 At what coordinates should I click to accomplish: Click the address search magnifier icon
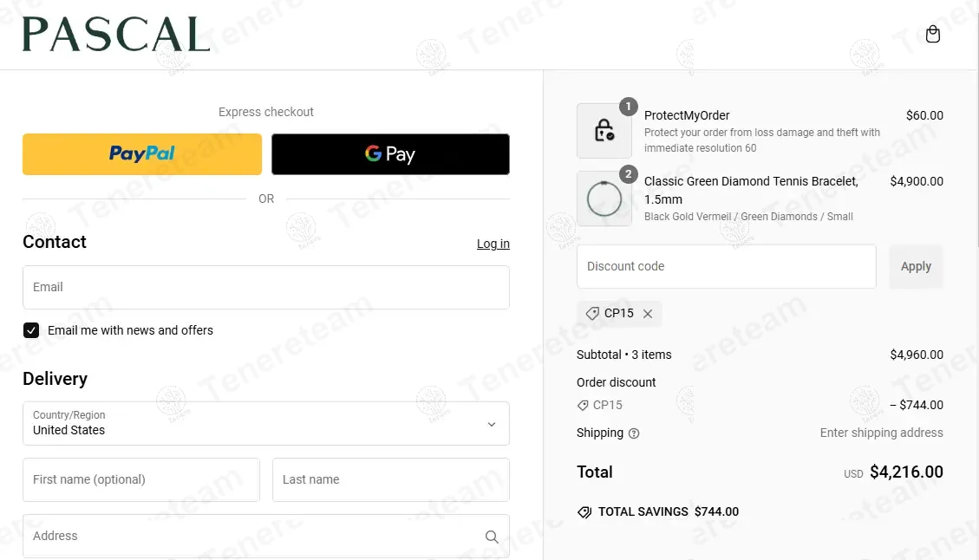(492, 537)
